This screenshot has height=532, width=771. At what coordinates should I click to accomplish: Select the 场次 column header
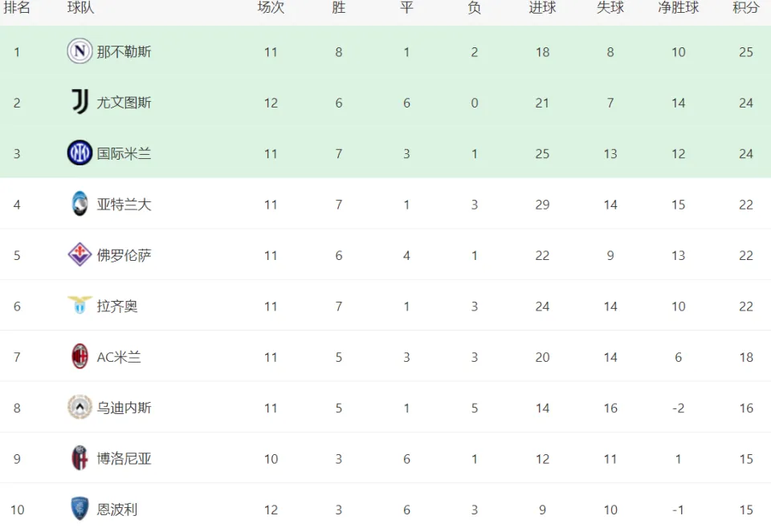271,7
